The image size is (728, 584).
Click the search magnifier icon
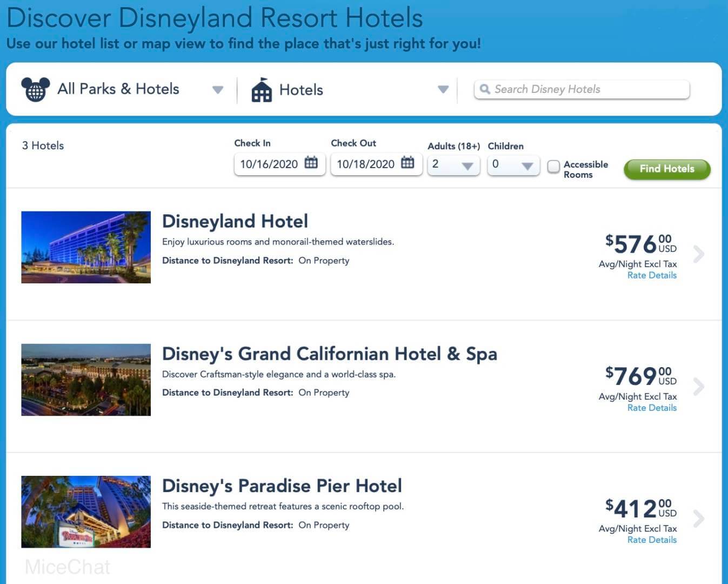click(x=485, y=89)
